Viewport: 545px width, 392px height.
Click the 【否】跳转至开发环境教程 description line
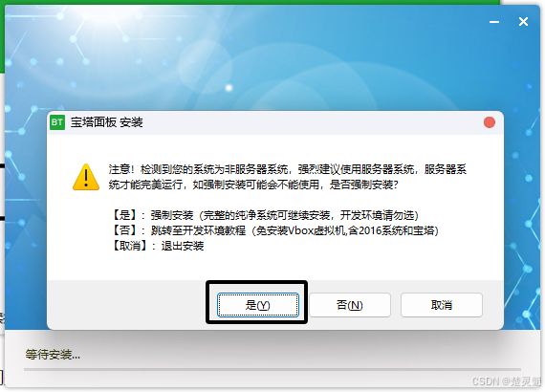(274, 230)
